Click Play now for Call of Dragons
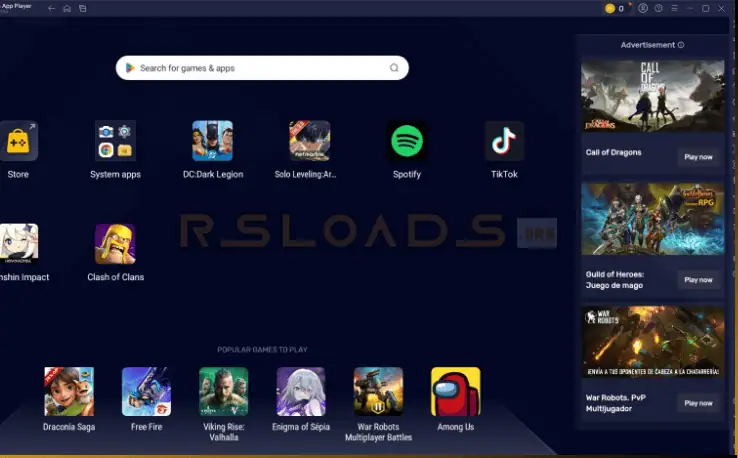Screen dimensions: 738x458 (698, 157)
